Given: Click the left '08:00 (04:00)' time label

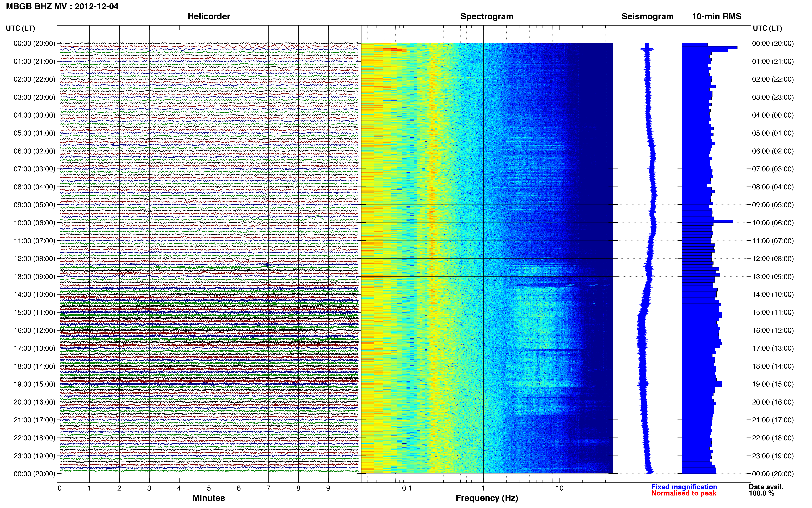Looking at the screenshot, I should click(34, 187).
